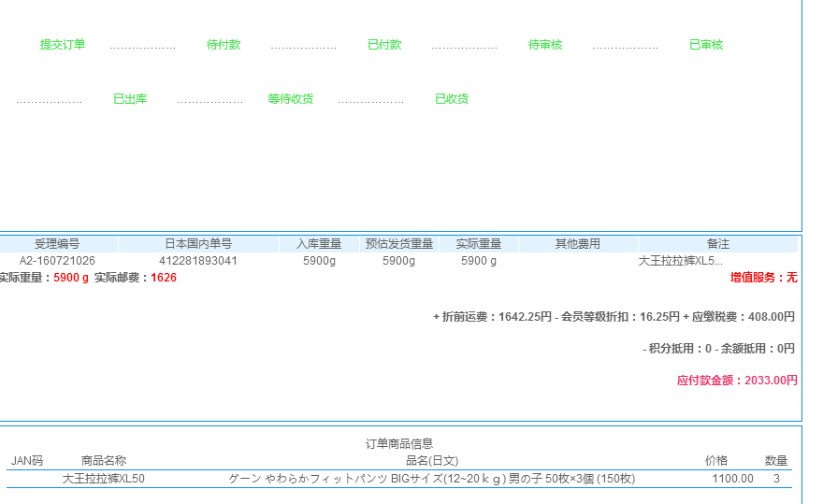The image size is (823, 504).
Task: Select the 品名(日文) column header
Action: pyautogui.click(x=432, y=461)
